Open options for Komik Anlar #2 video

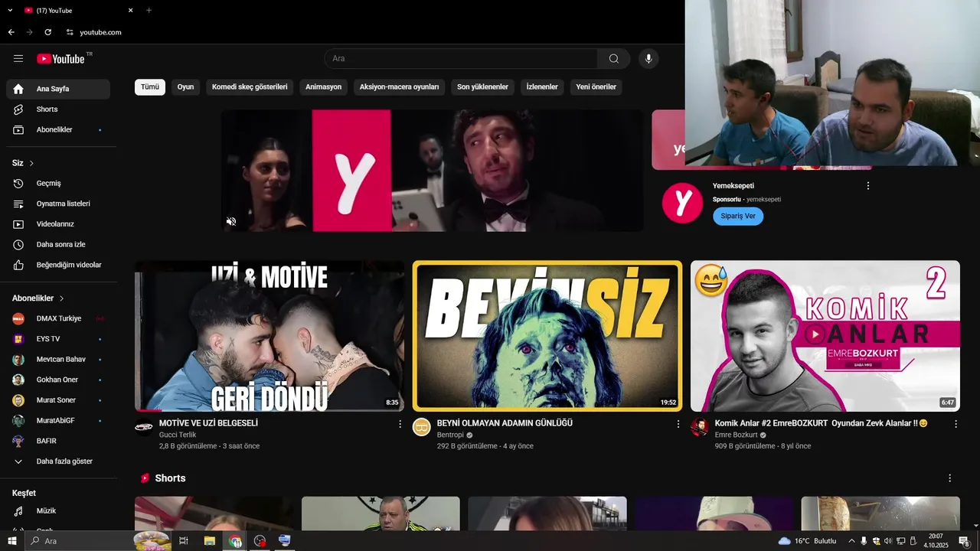pyautogui.click(x=955, y=423)
